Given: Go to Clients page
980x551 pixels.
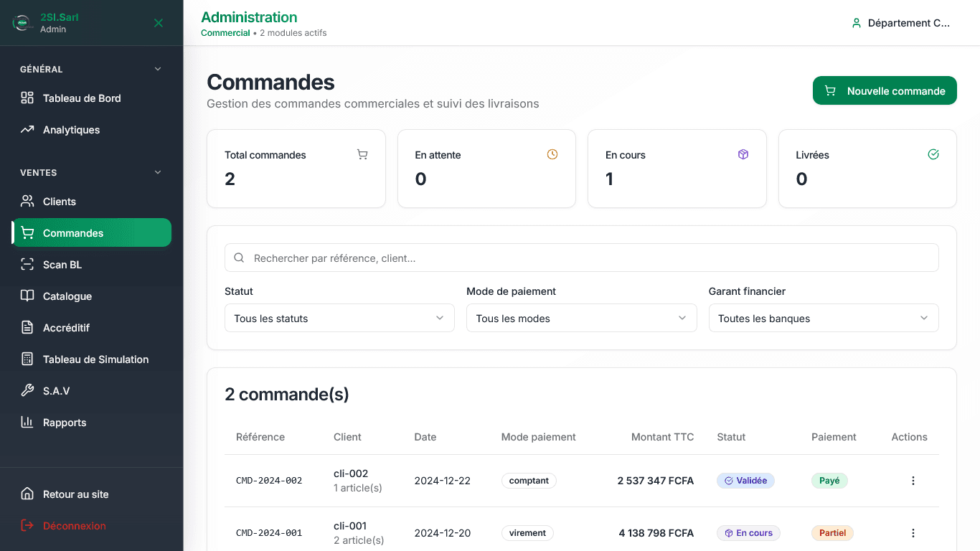Looking at the screenshot, I should [92, 202].
